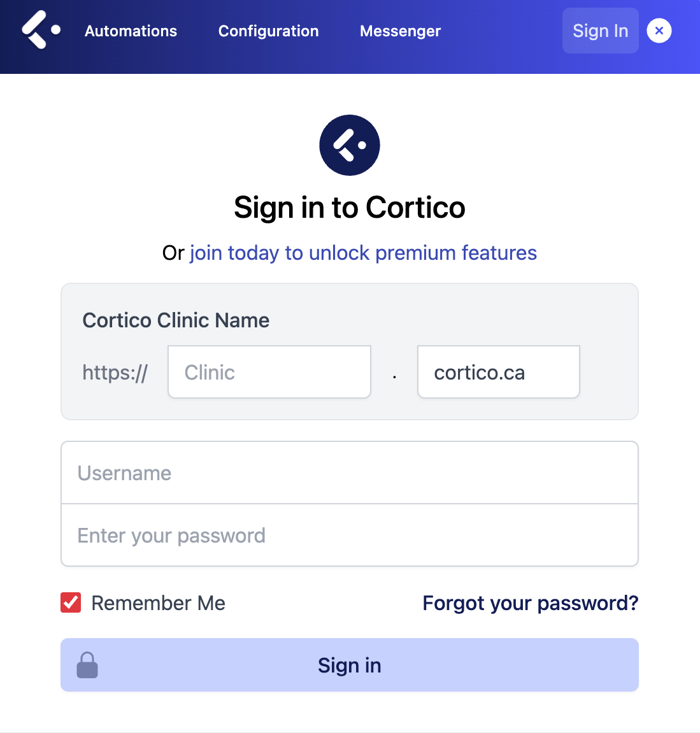700x733 pixels.
Task: Click the Sign in to Cortico heading
Action: [350, 208]
